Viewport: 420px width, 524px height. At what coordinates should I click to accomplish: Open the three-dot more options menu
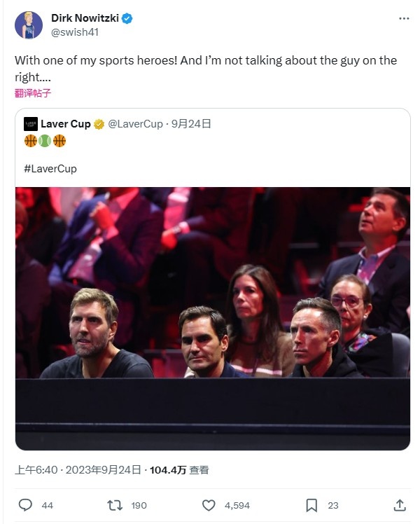pyautogui.click(x=404, y=18)
